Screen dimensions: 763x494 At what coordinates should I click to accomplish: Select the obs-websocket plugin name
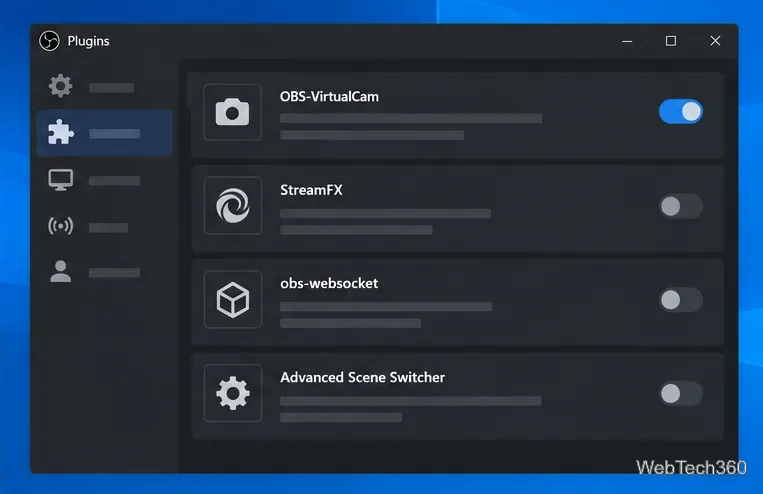pyautogui.click(x=329, y=283)
